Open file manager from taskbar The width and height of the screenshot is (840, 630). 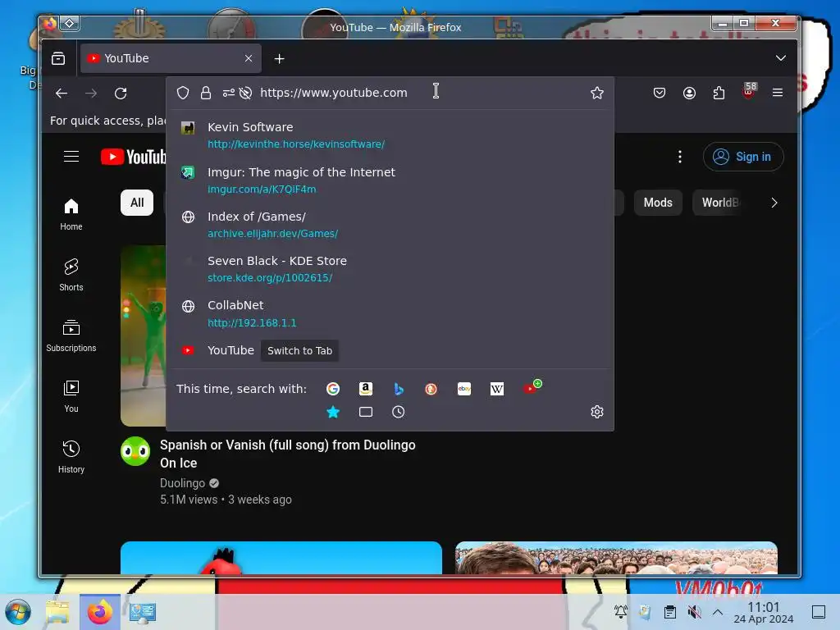pyautogui.click(x=57, y=612)
